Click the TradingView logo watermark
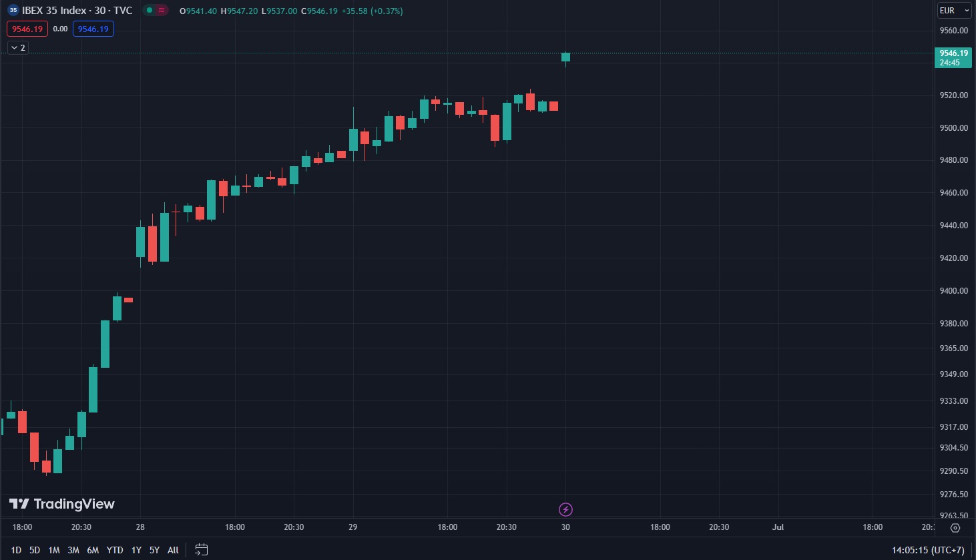Screen dimensions: 976x560 click(x=62, y=504)
